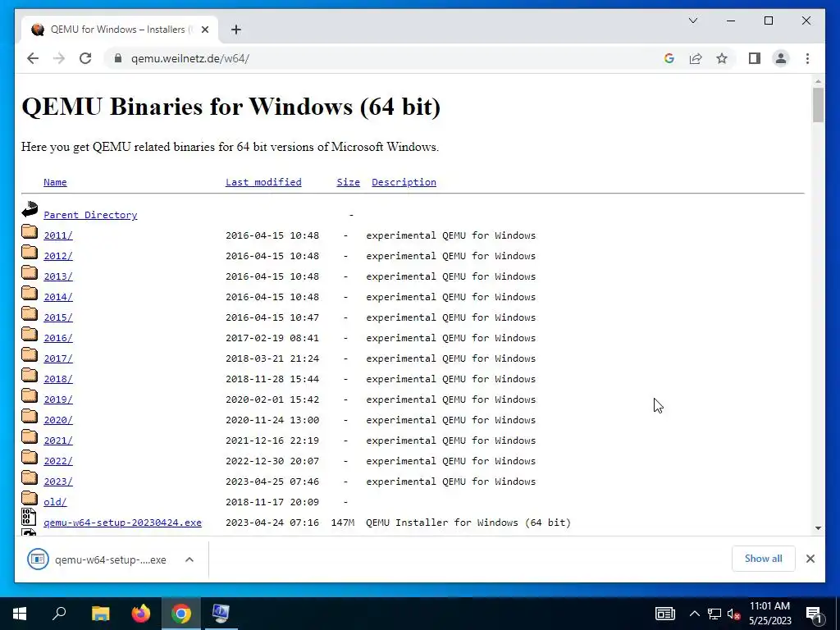Open downloaded qemu-w64-setup exe item
The width and height of the screenshot is (840, 630).
pyautogui.click(x=98, y=559)
